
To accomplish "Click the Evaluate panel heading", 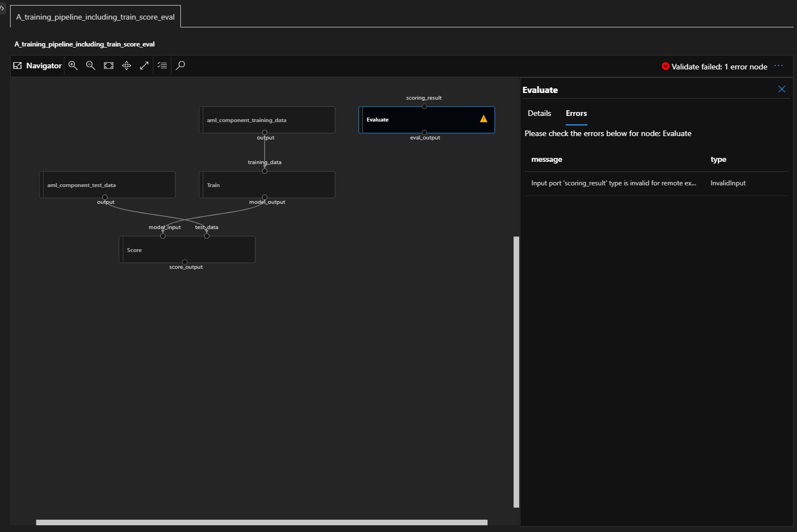I will pyautogui.click(x=540, y=90).
